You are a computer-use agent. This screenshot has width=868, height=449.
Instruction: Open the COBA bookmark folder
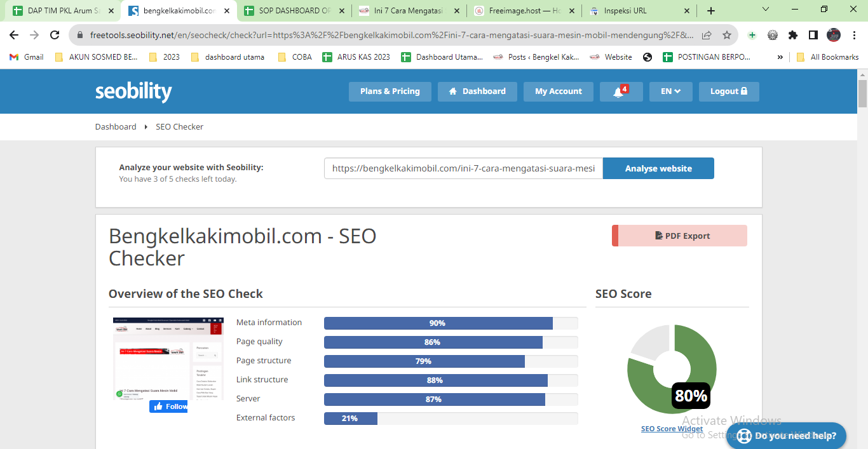(295, 57)
